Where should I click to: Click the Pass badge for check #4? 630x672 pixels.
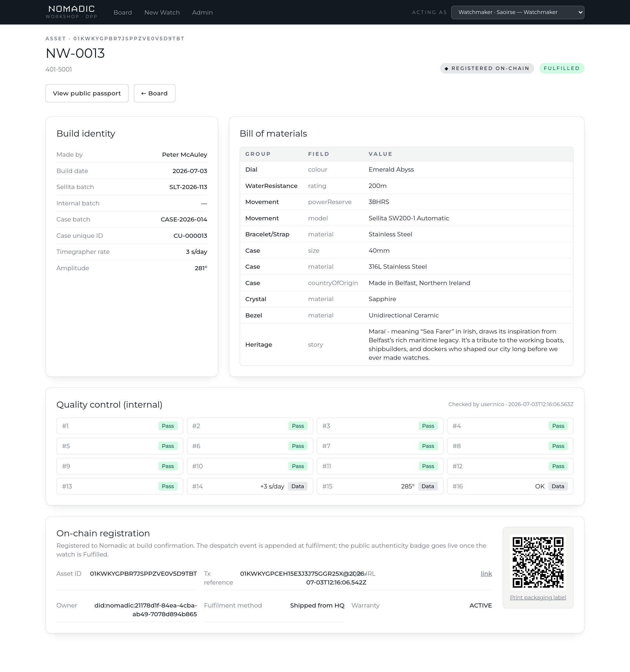[x=558, y=426]
